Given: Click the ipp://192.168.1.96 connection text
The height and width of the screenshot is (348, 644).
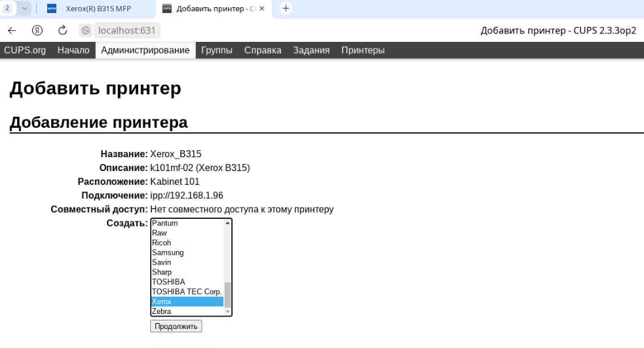Looking at the screenshot, I should [x=187, y=195].
